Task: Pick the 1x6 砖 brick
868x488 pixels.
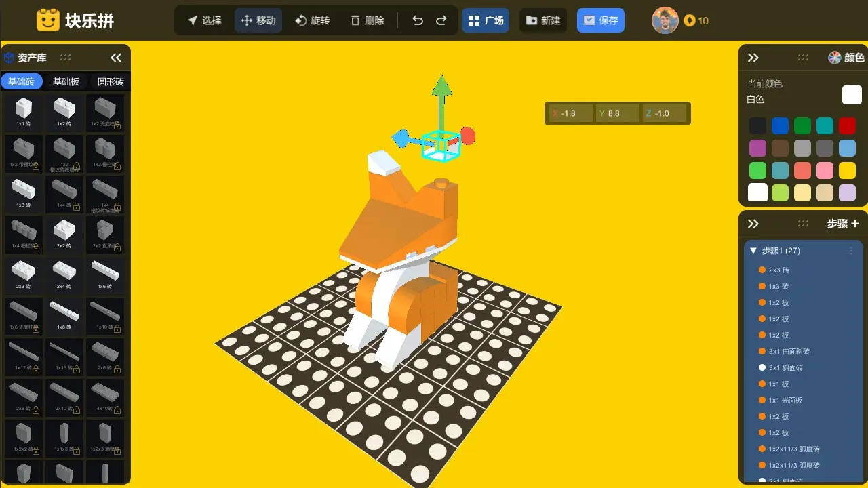Action: (x=105, y=274)
